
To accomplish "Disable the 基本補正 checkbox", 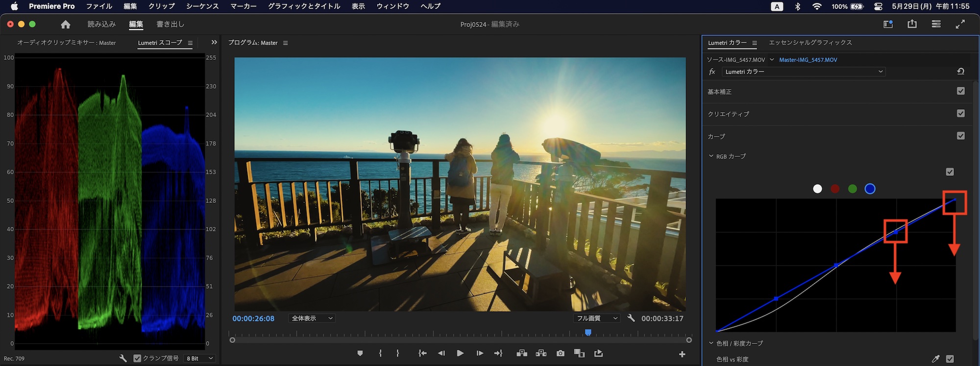I will 960,91.
